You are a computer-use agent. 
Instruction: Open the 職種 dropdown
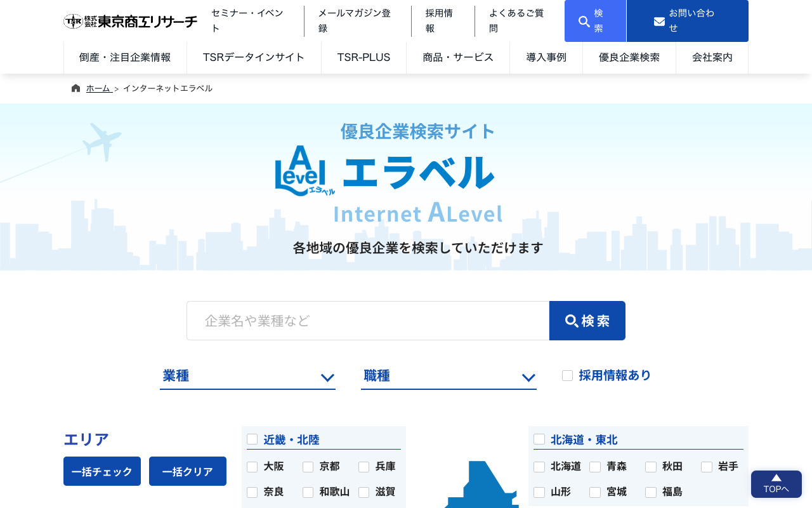click(x=449, y=376)
